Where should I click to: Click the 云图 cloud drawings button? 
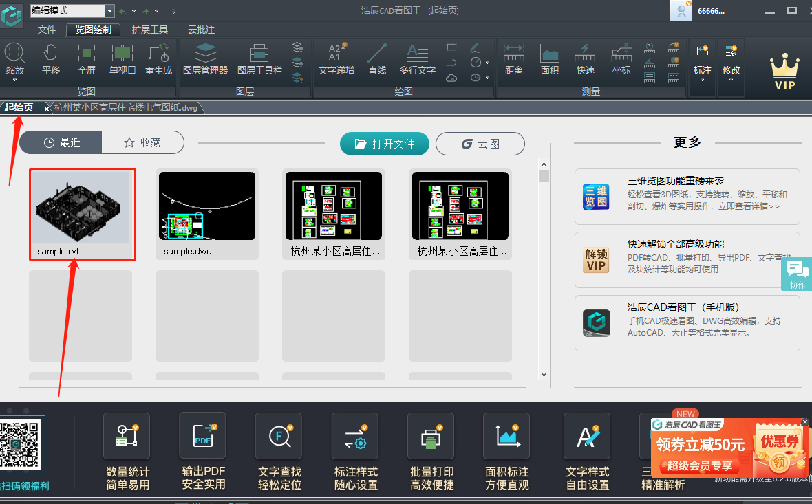480,144
